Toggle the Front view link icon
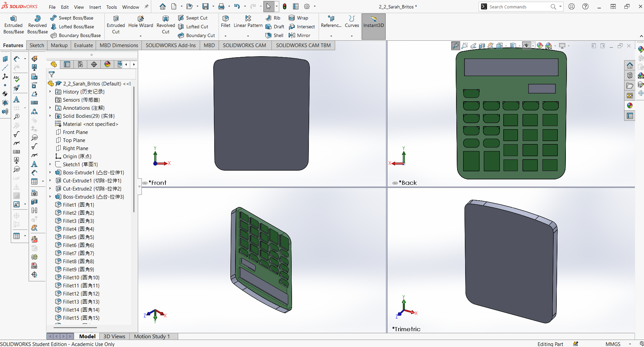The image size is (644, 347). pos(145,183)
